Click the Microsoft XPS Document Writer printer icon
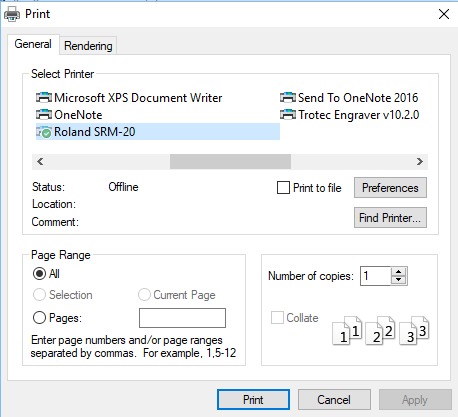 pos(44,98)
